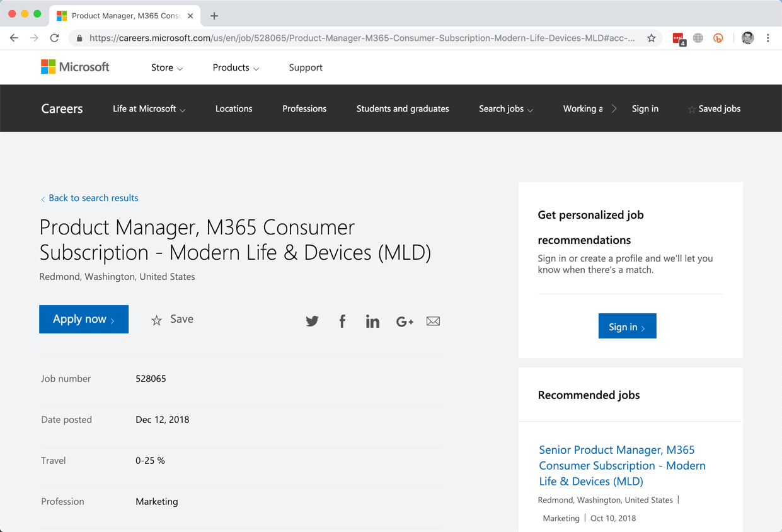Email this job using the envelope icon

[433, 321]
